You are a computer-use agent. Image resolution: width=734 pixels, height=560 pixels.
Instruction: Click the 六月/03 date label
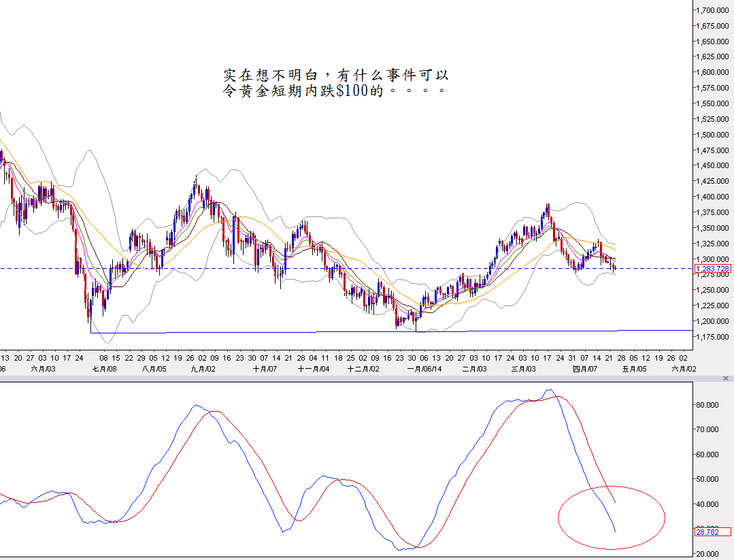pyautogui.click(x=43, y=369)
